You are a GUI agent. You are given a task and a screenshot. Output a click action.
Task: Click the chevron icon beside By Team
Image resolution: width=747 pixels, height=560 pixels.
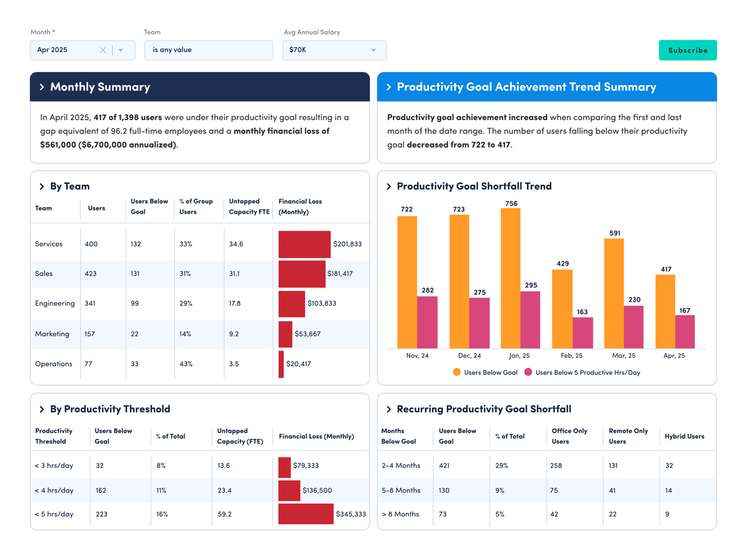tap(40, 186)
